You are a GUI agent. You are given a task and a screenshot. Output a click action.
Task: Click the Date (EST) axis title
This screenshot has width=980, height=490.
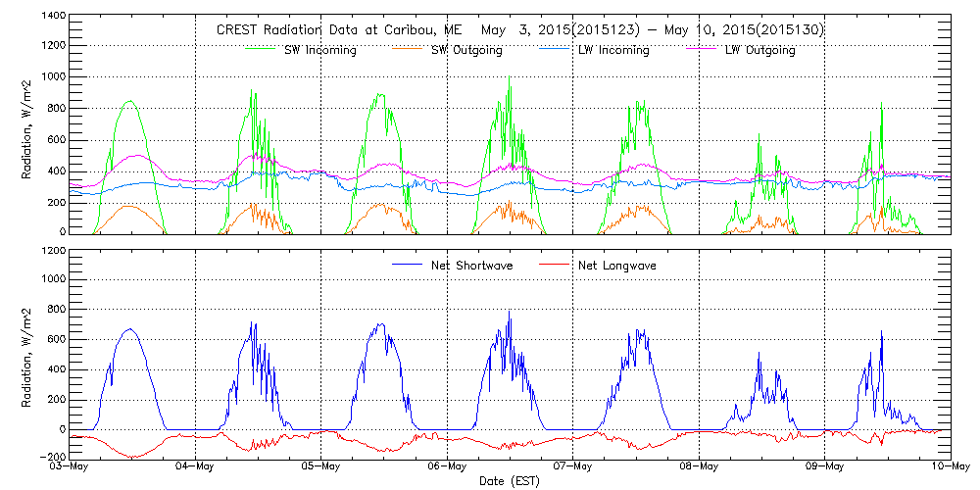pyautogui.click(x=510, y=481)
